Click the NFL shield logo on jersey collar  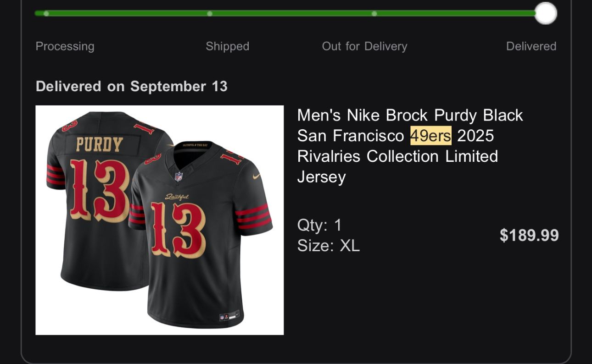pyautogui.click(x=178, y=176)
